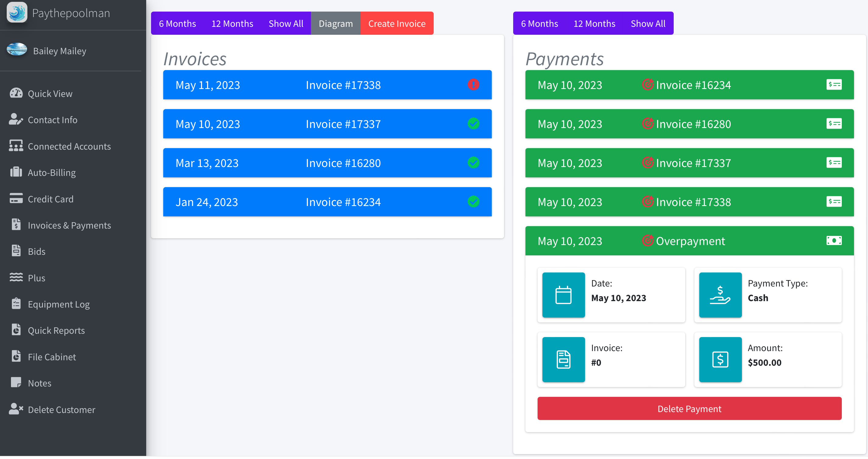Select the Invoices 6 Months filter tab
The width and height of the screenshot is (868, 459).
177,23
